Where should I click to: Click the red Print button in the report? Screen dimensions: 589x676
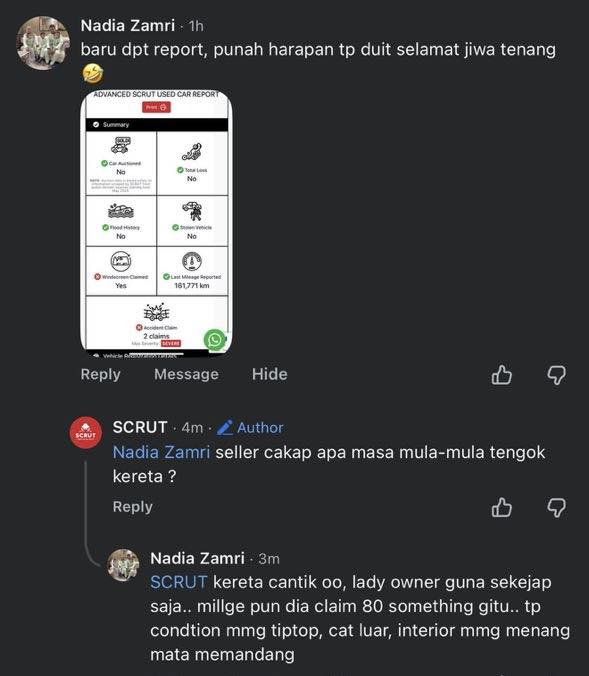click(157, 107)
